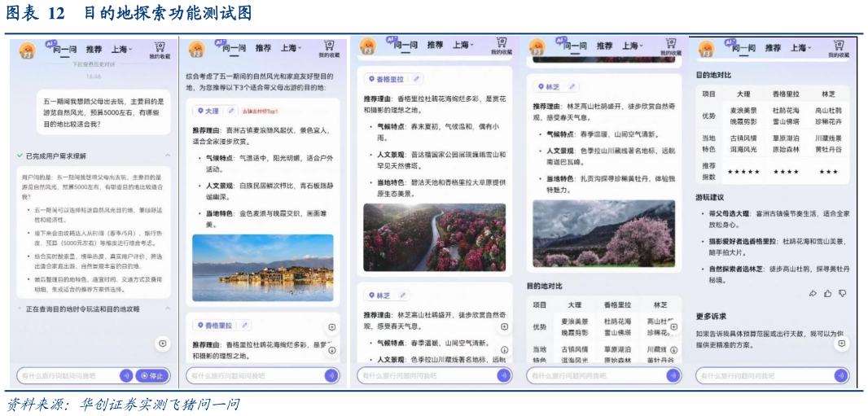Tap the new-chat bubble icon on 停止-button screen
The width and height of the screenshot is (868, 416).
coord(162,344)
